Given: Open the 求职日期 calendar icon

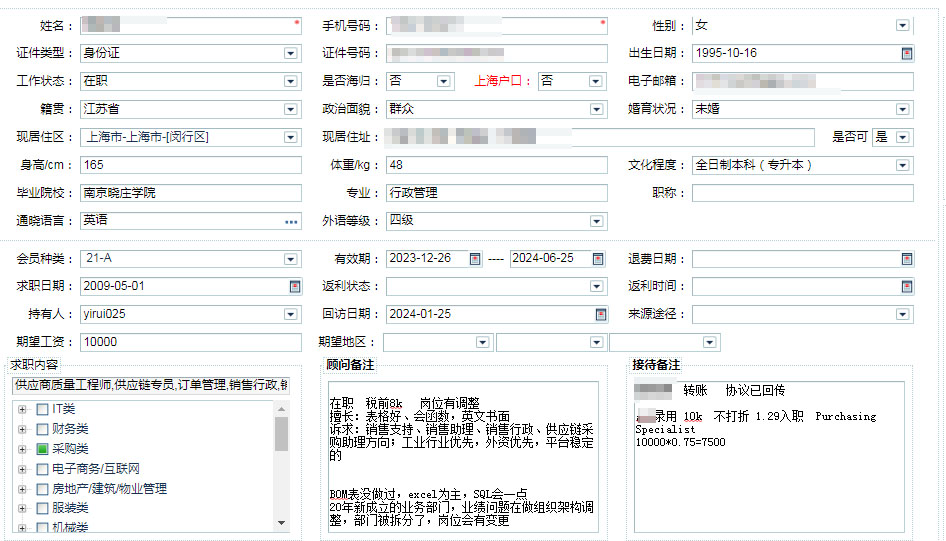Looking at the screenshot, I should (x=294, y=286).
